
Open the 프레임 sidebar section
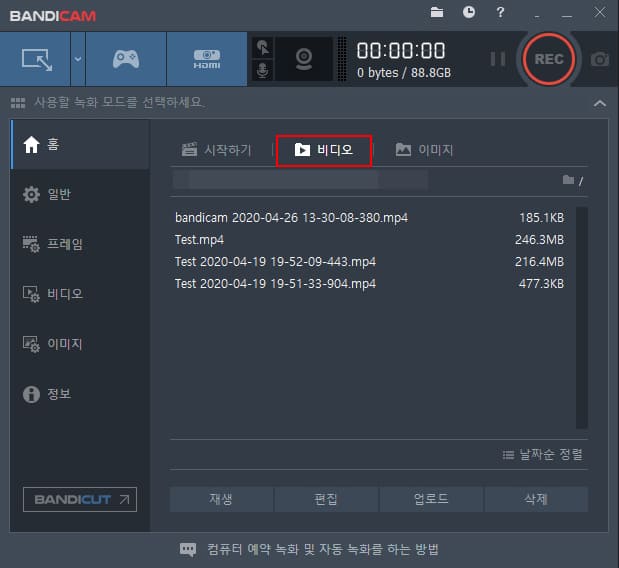[80, 244]
